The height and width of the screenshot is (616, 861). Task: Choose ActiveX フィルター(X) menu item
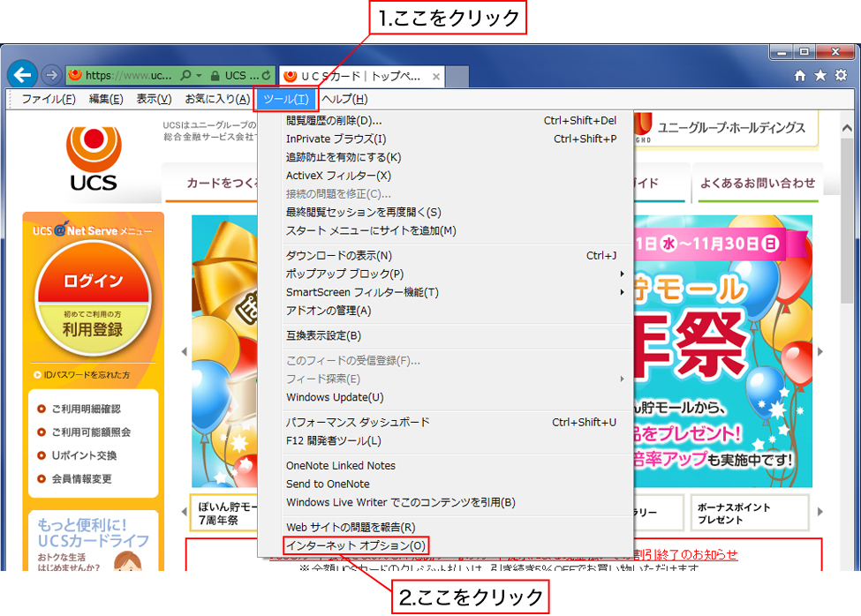(x=446, y=177)
